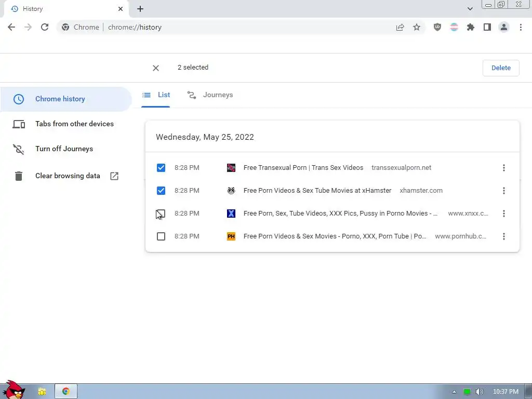Image resolution: width=532 pixels, height=399 pixels.
Task: Open volume control in tray
Action: 479,392
